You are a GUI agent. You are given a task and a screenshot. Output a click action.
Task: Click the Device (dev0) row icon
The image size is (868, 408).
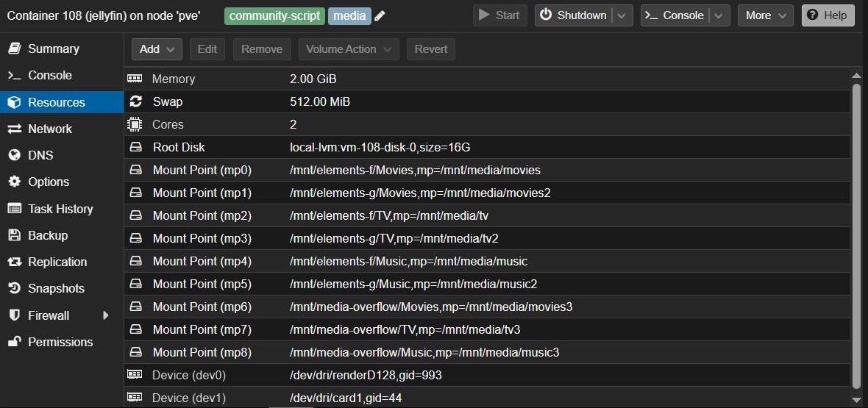pyautogui.click(x=135, y=375)
